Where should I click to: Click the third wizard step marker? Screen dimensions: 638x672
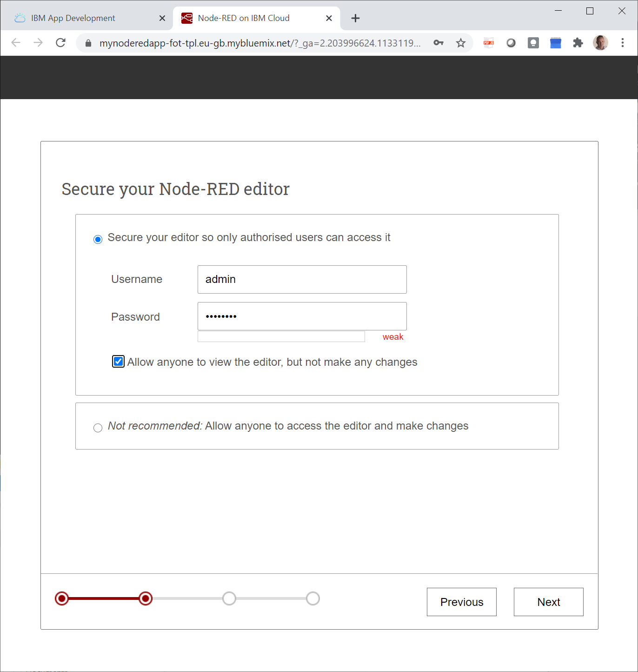pyautogui.click(x=229, y=598)
